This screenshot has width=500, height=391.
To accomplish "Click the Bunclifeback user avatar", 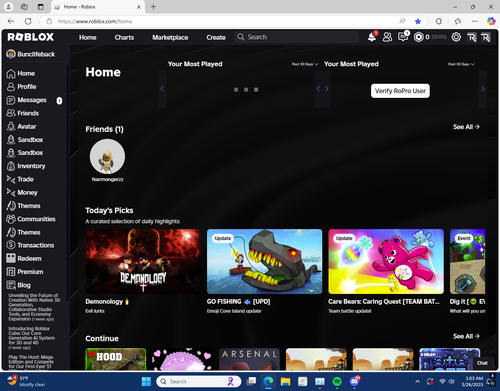I will [11, 54].
